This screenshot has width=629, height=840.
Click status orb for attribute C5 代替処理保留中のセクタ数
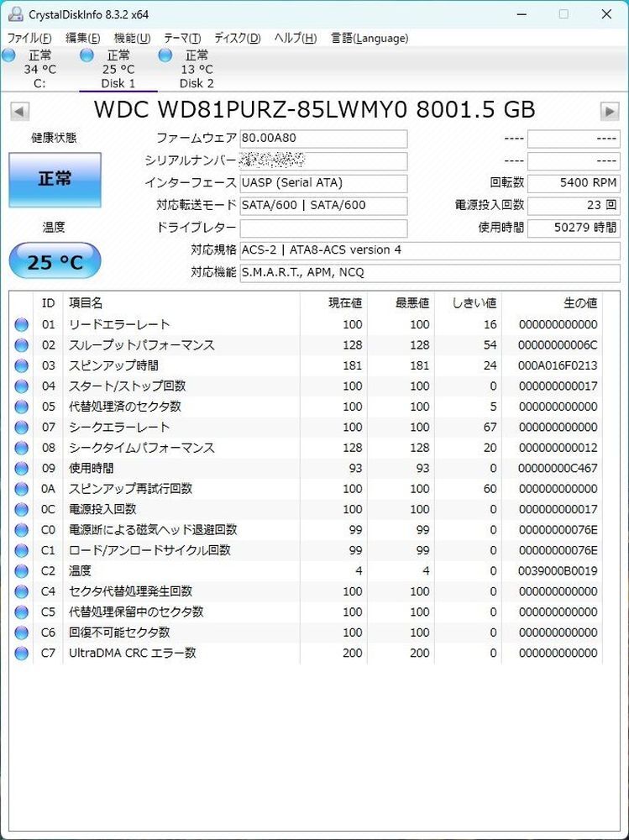point(22,612)
